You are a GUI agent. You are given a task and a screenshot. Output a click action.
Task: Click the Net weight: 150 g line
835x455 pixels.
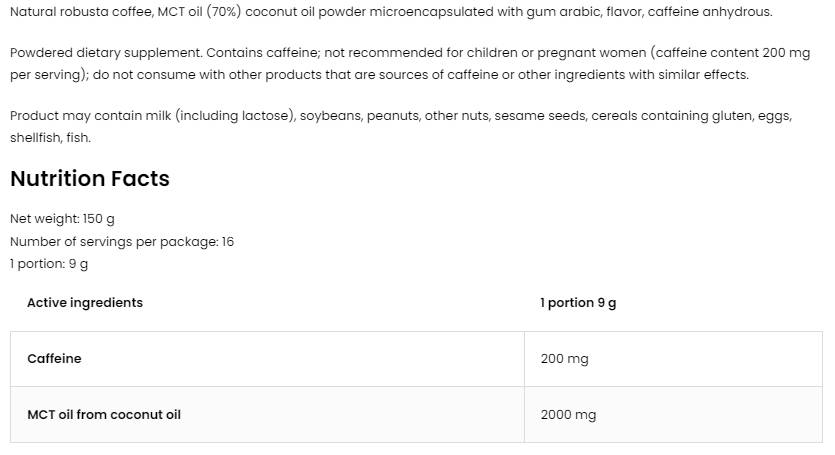62,219
